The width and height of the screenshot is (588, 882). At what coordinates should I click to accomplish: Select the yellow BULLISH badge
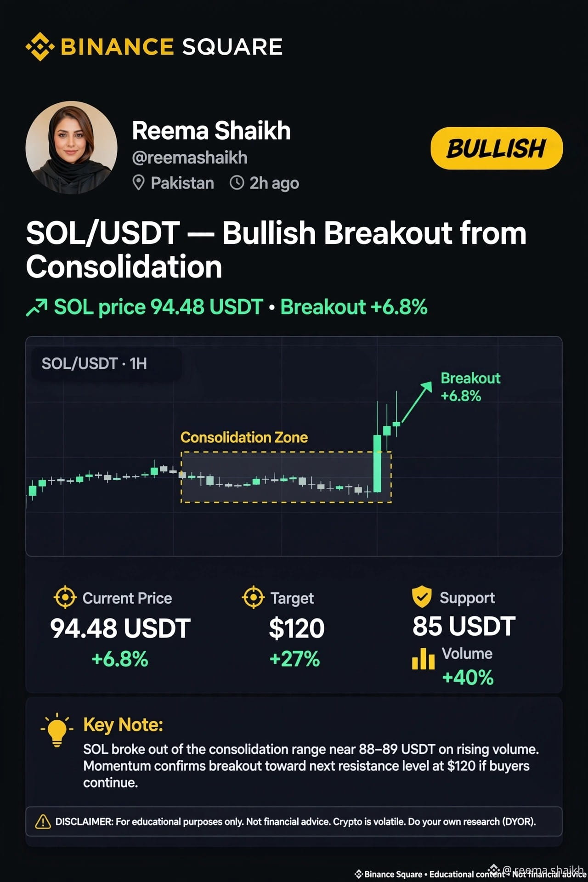click(497, 148)
